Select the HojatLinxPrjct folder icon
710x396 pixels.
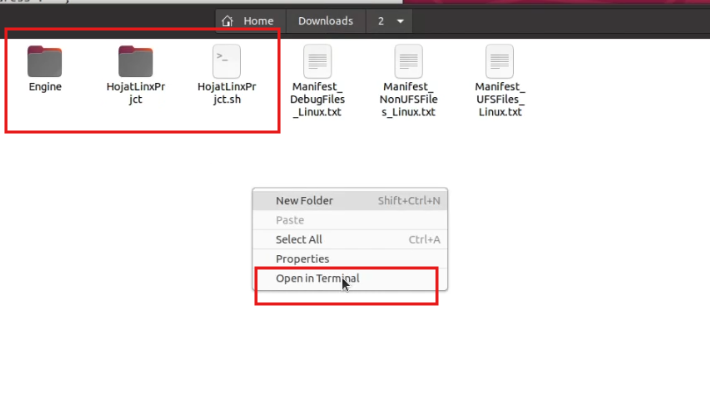tap(135, 62)
